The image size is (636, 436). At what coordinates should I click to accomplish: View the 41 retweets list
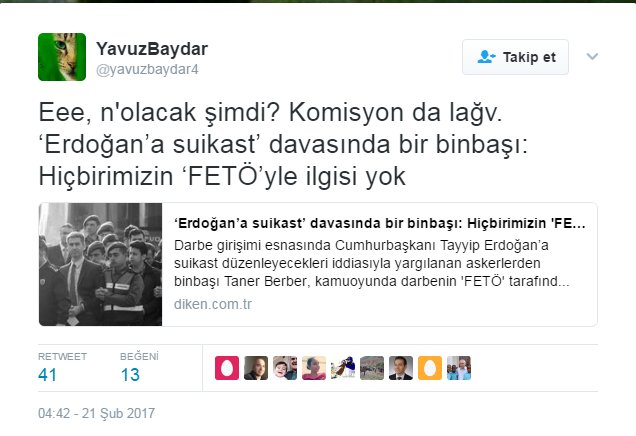62,367
